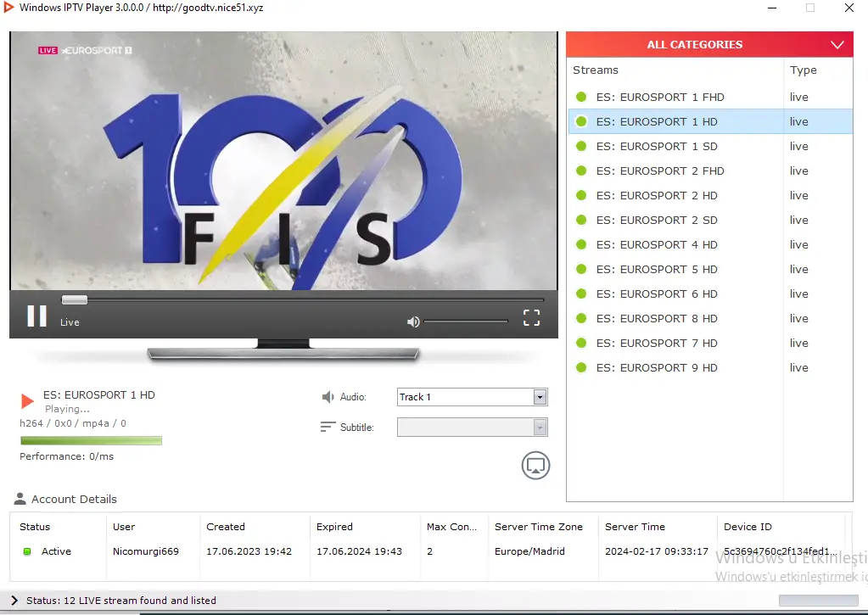
Task: Click the video playback area
Action: (x=283, y=160)
